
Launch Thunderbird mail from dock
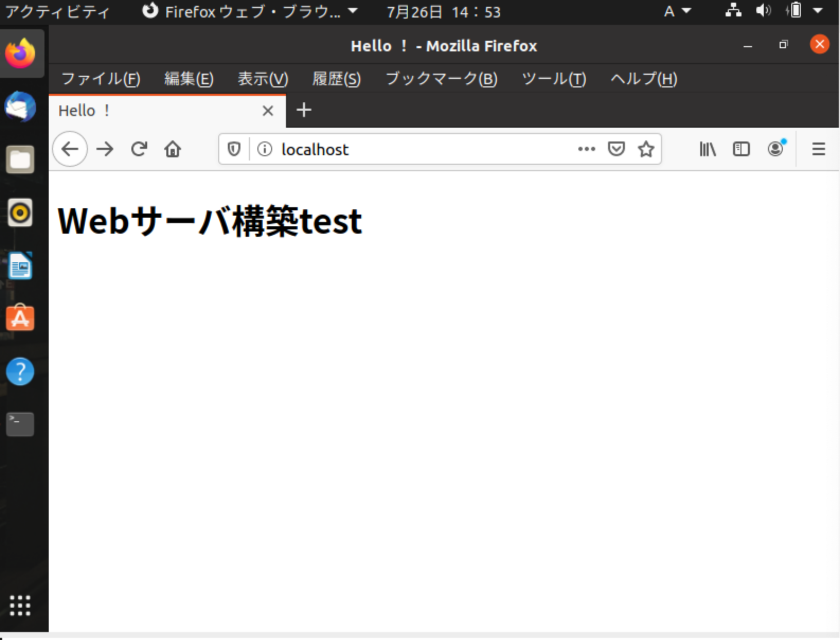click(x=20, y=106)
